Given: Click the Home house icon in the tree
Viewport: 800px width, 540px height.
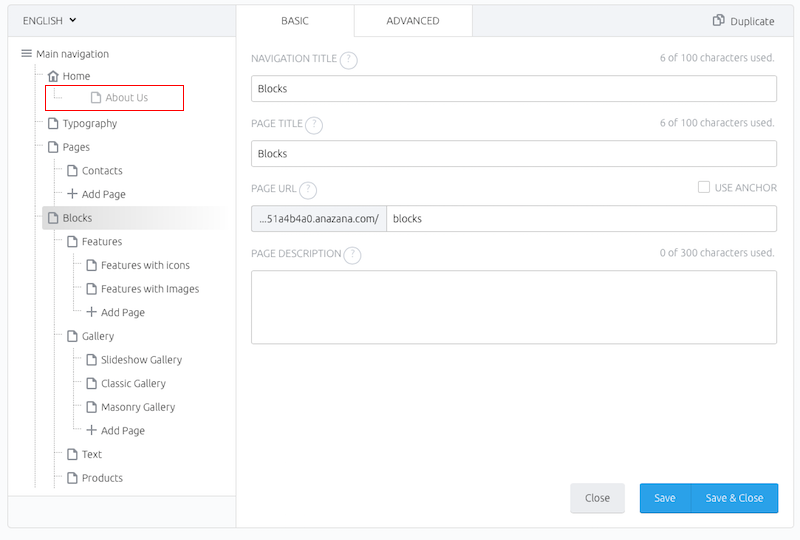Looking at the screenshot, I should click(x=53, y=76).
